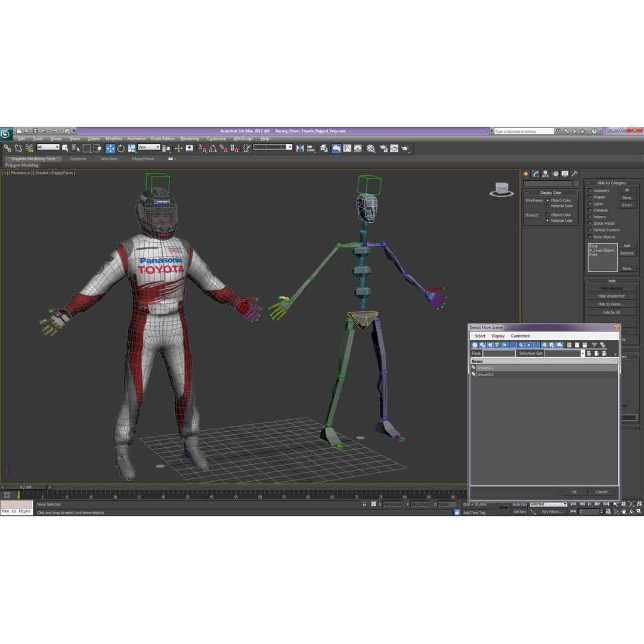Select Wireframe Material Color radio button
This screenshot has height=644, width=644.
pyautogui.click(x=547, y=206)
